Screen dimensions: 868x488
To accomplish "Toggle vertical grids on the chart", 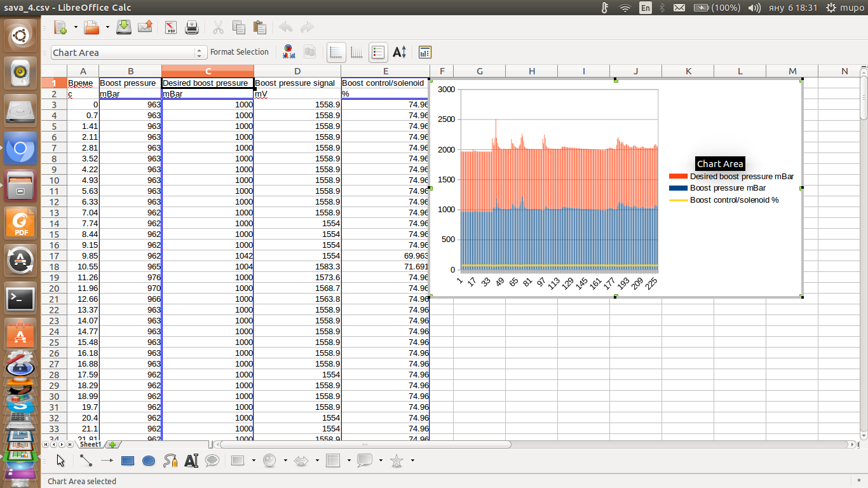I will coord(356,52).
